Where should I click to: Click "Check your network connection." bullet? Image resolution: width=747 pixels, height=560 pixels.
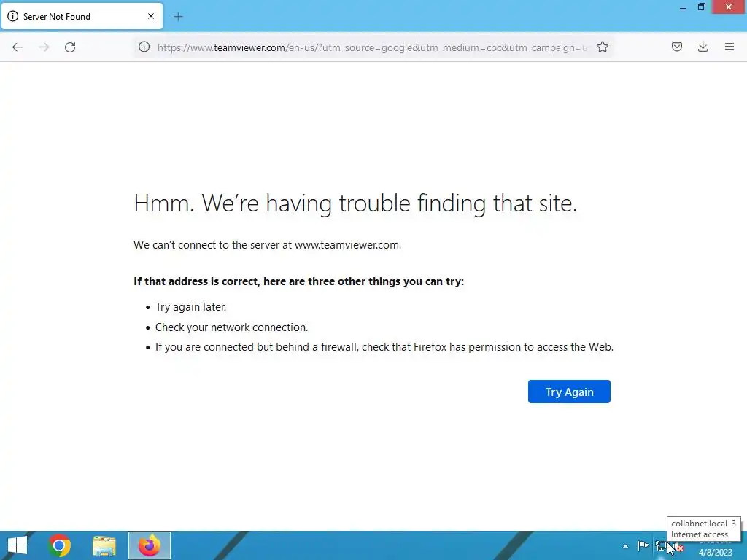[231, 327]
